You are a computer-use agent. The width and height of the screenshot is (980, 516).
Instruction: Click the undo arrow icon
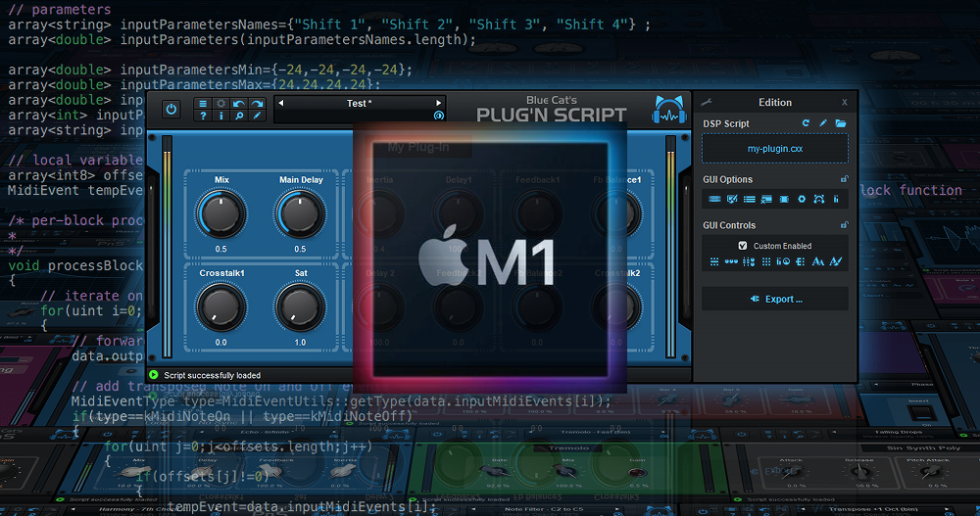(239, 104)
